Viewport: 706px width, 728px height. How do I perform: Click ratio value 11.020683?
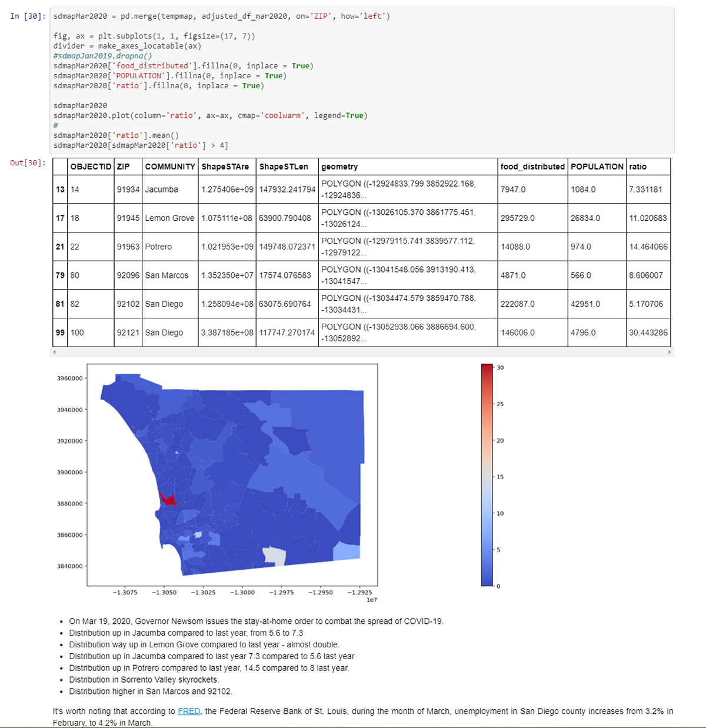coord(648,218)
